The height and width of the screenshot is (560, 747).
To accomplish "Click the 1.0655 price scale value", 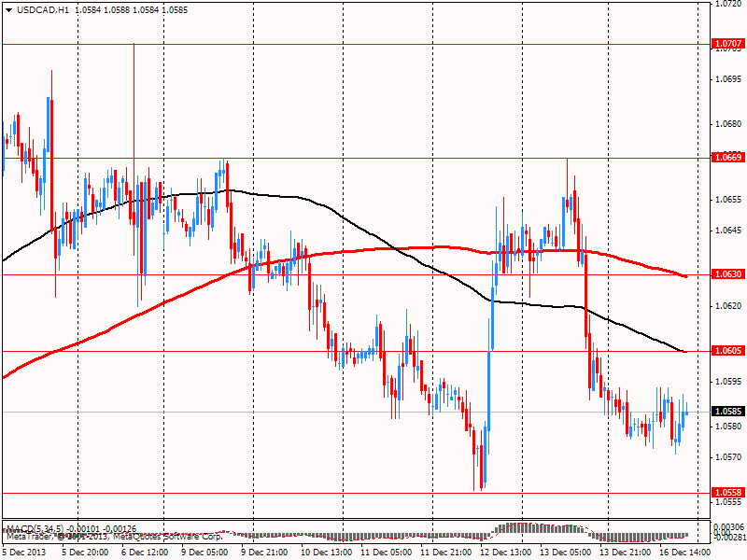I will [729, 200].
